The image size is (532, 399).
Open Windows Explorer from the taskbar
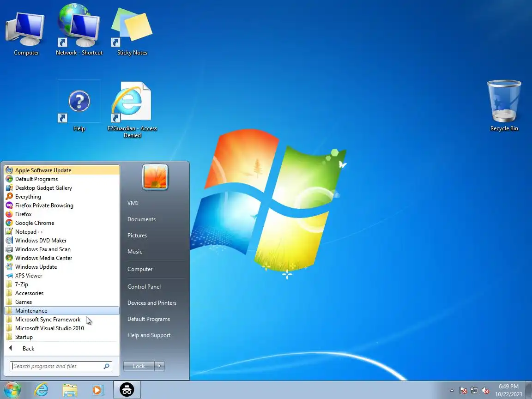(x=70, y=390)
